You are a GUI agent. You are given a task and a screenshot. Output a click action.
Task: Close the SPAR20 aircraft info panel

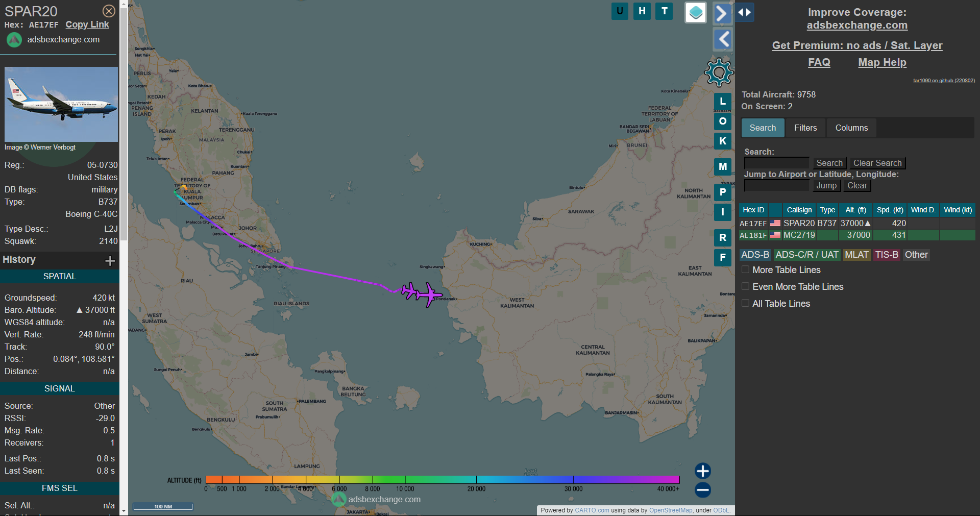point(109,11)
